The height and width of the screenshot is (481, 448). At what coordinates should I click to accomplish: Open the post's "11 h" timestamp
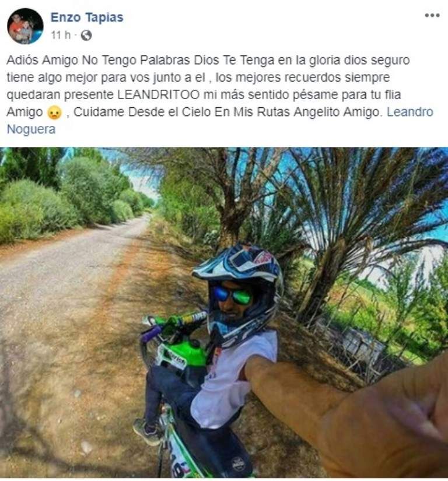point(61,36)
